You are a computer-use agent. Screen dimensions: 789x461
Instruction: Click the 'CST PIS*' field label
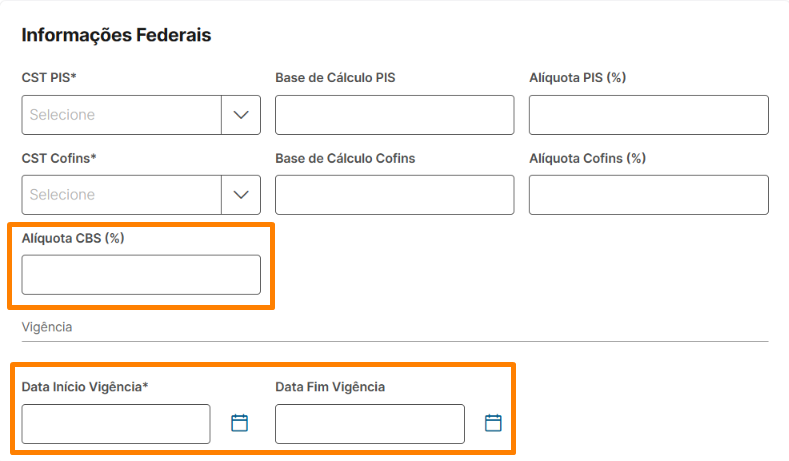point(49,78)
